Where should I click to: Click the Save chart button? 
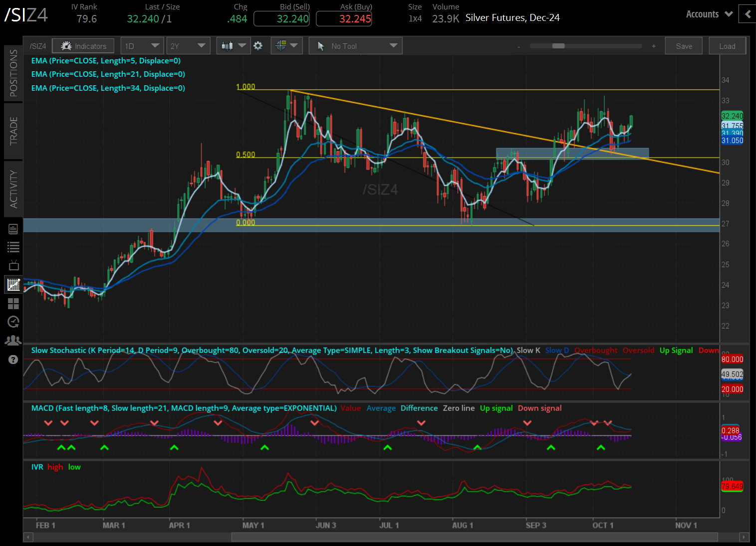[684, 46]
